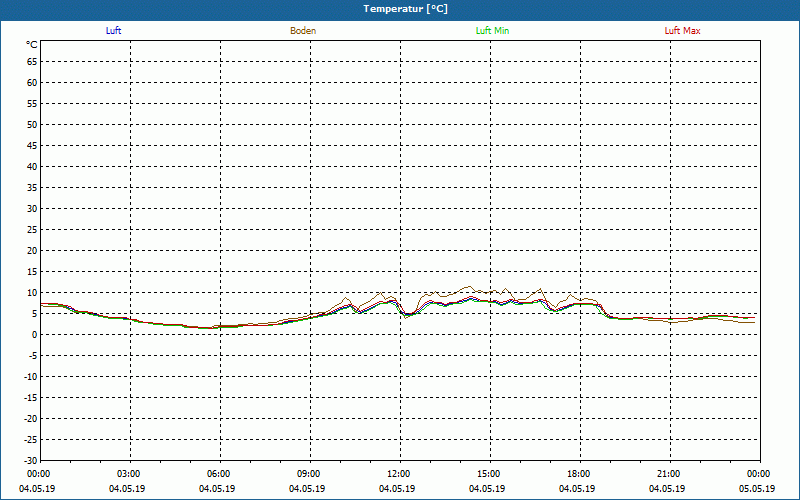The width and height of the screenshot is (800, 500).
Task: Click the brown Boden legend label
Action: click(x=303, y=31)
